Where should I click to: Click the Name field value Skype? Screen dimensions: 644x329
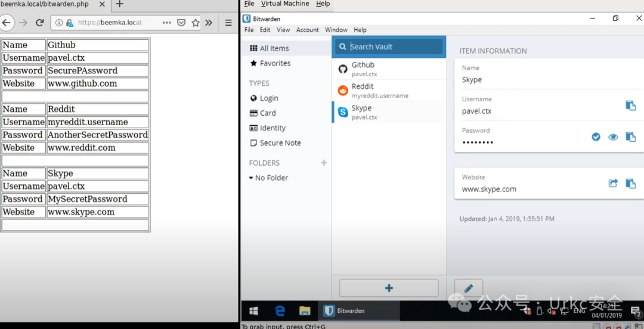click(x=472, y=80)
